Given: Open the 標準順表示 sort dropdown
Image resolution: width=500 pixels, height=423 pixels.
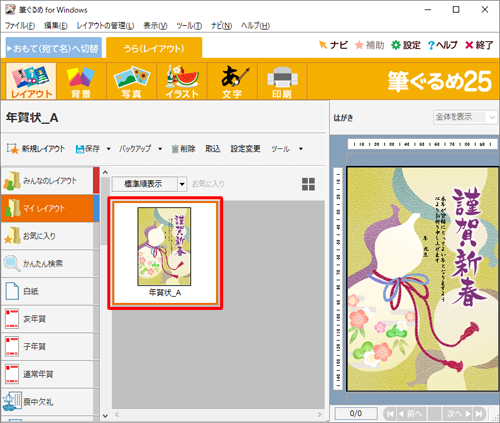Looking at the screenshot, I should [149, 184].
